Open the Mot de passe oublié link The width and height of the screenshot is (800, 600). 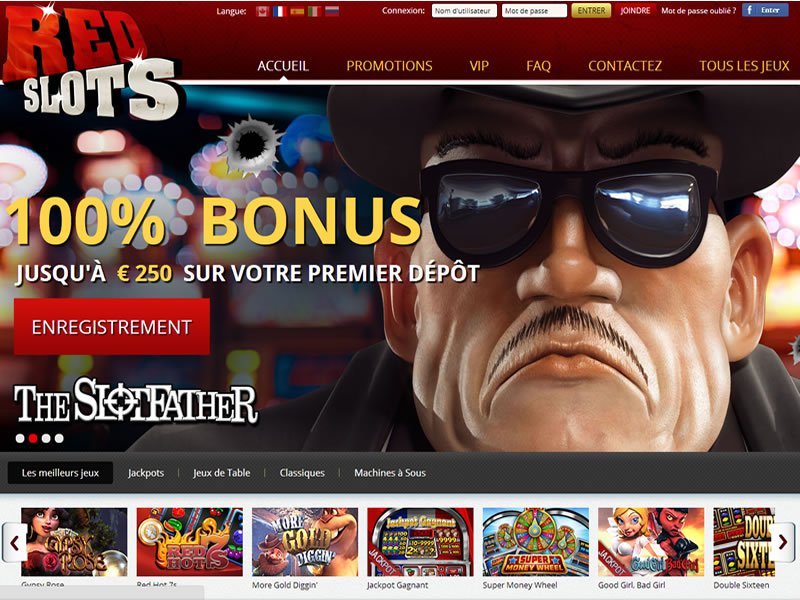pos(698,11)
